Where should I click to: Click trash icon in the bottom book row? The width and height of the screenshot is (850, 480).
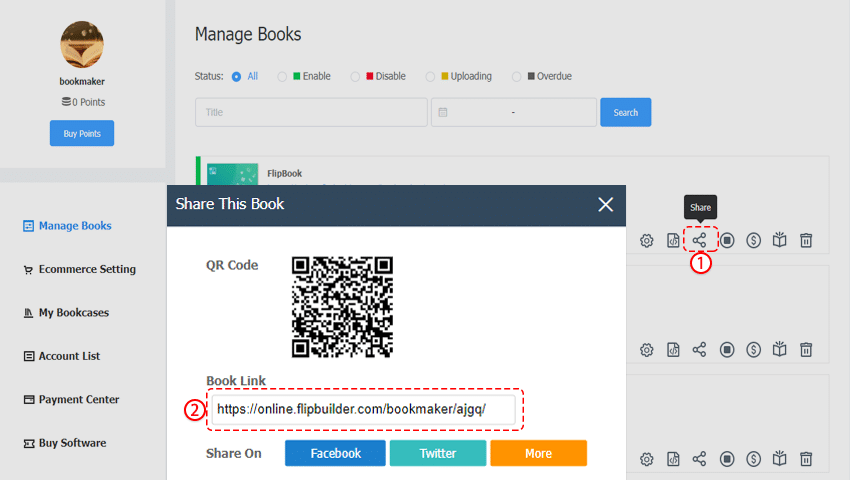pos(806,459)
